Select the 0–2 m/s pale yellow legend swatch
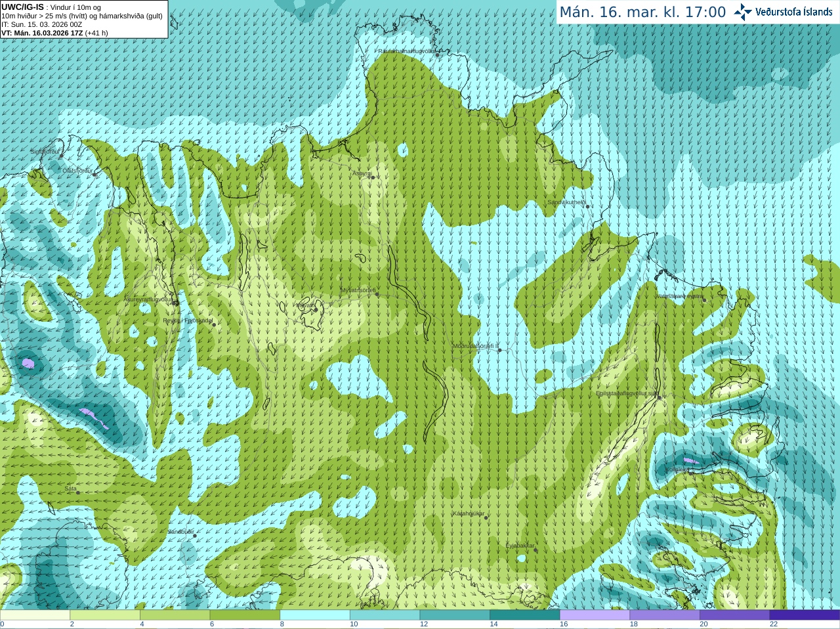The width and height of the screenshot is (840, 629). point(35,615)
